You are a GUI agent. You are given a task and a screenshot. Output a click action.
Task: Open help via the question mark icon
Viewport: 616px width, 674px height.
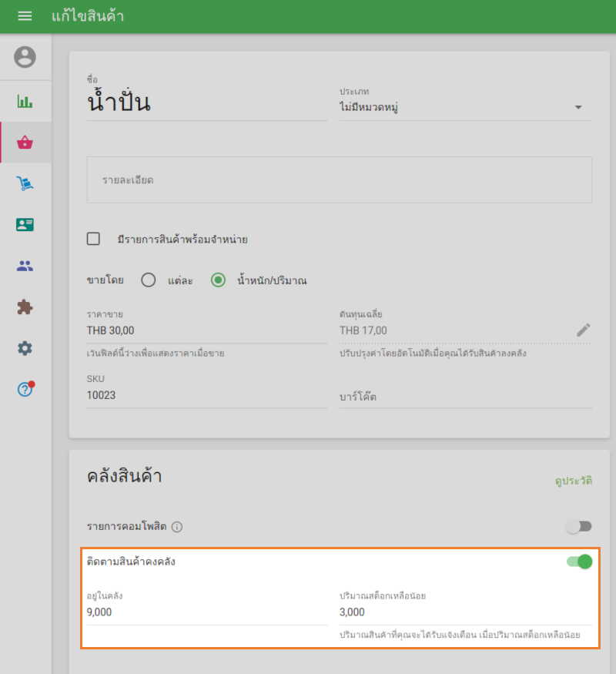coord(25,389)
